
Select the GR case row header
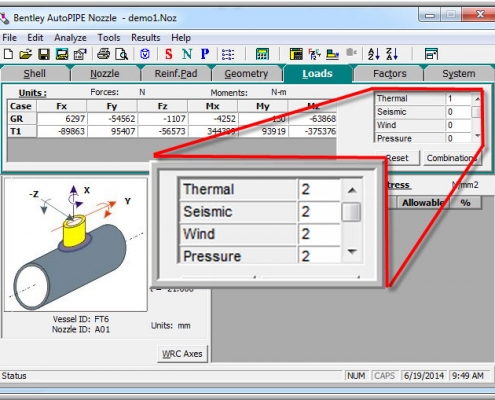[22, 119]
